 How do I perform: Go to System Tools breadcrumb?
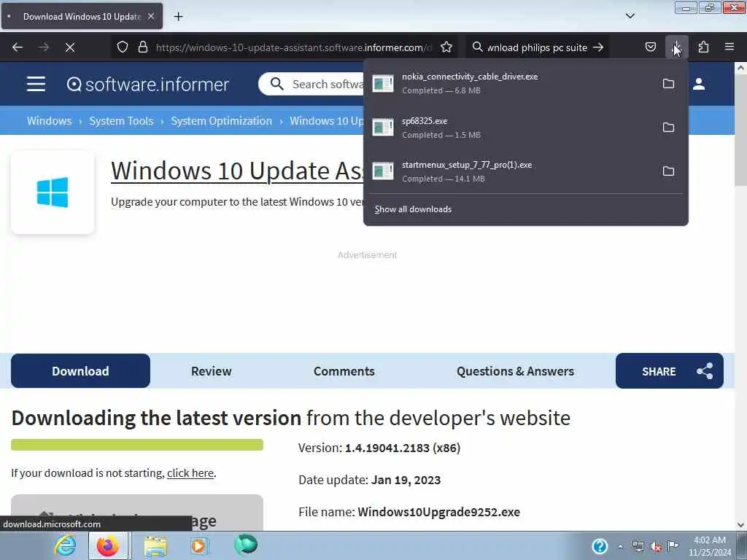click(x=121, y=121)
